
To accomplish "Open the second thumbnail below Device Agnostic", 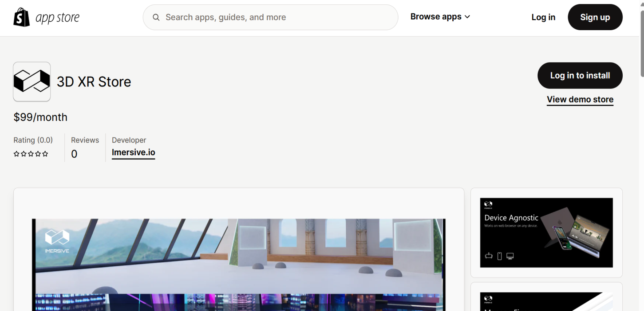I will pos(546,301).
